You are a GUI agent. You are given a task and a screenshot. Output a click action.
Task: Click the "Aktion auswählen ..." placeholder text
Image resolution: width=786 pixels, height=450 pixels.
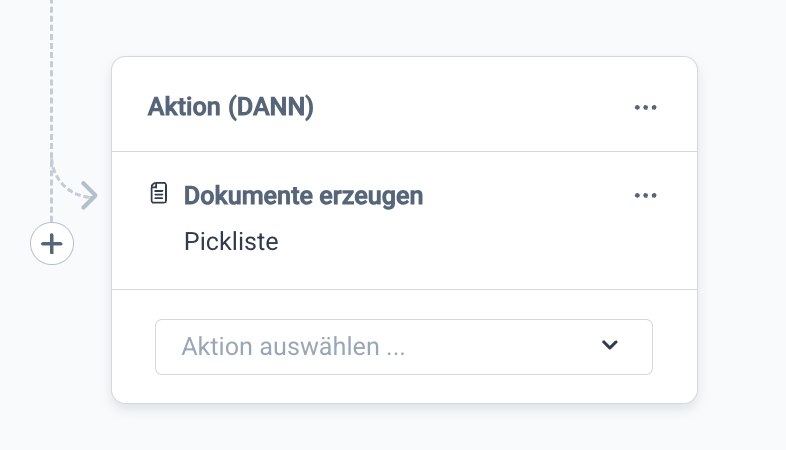[293, 347]
